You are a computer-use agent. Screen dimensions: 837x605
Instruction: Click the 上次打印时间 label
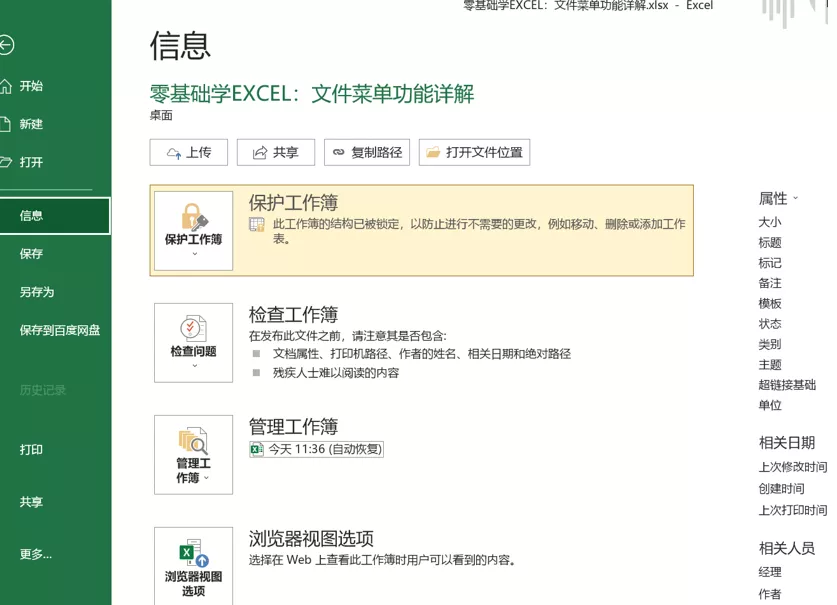pyautogui.click(x=793, y=510)
